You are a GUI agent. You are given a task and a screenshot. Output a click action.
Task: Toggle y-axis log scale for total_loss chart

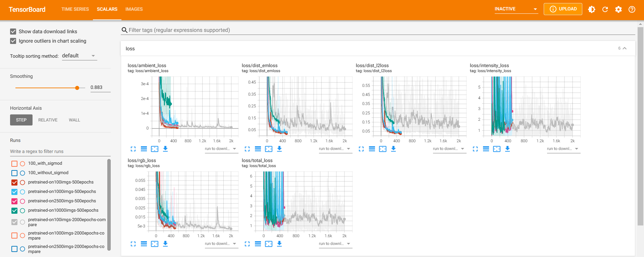tap(258, 244)
